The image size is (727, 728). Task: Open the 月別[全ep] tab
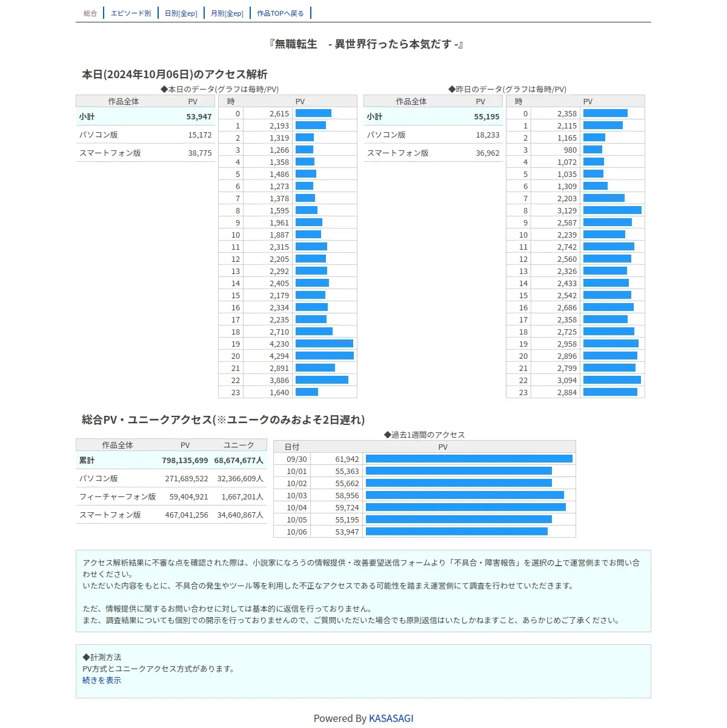click(227, 13)
